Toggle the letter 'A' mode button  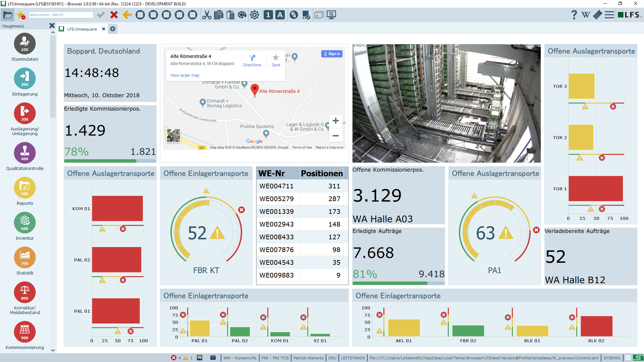[x=280, y=15]
